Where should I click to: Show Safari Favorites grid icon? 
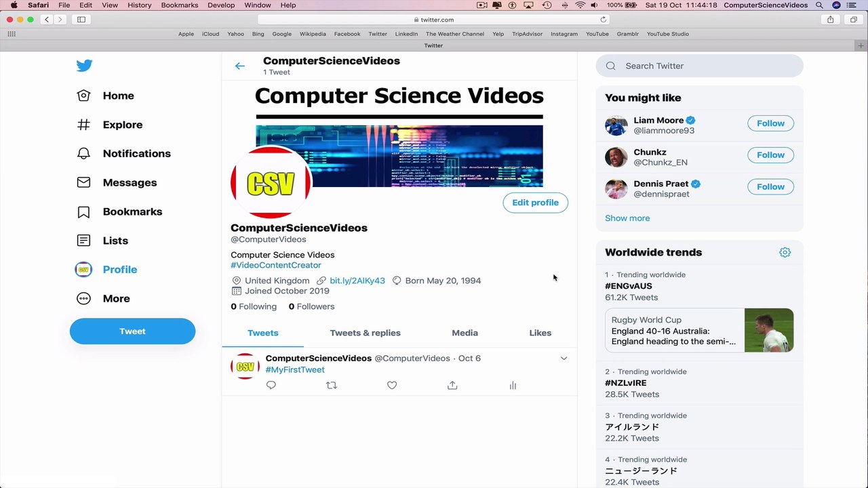tap(12, 33)
